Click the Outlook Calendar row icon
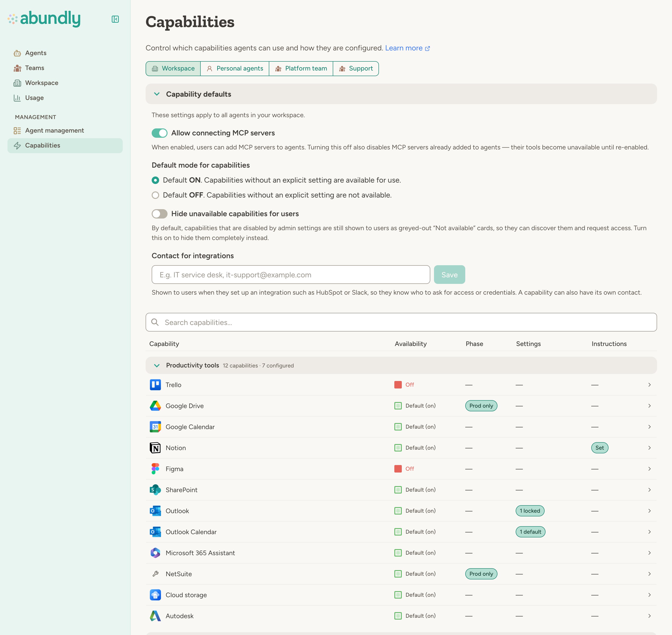 coord(155,532)
